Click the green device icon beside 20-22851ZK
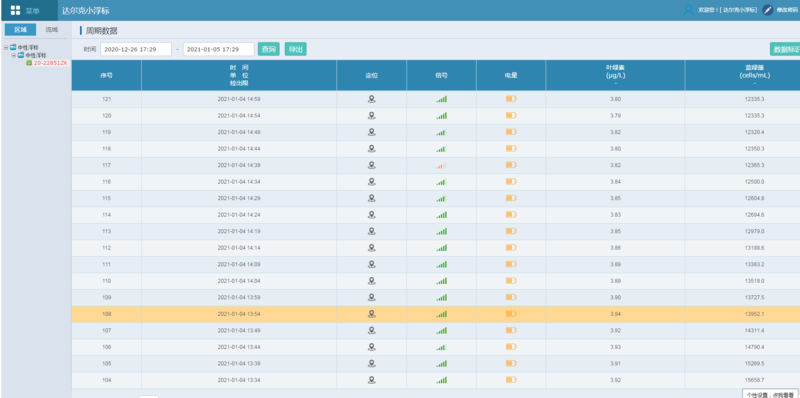 coord(29,63)
